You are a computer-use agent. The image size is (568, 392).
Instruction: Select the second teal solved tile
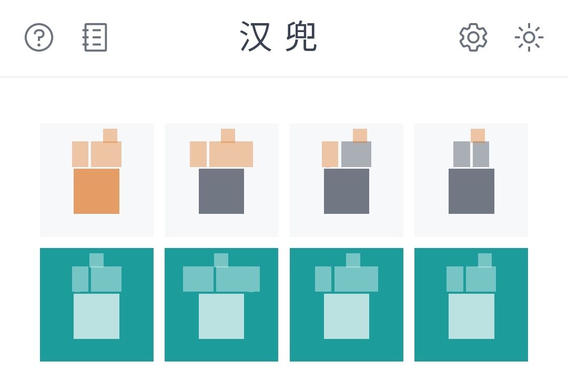[x=221, y=304]
